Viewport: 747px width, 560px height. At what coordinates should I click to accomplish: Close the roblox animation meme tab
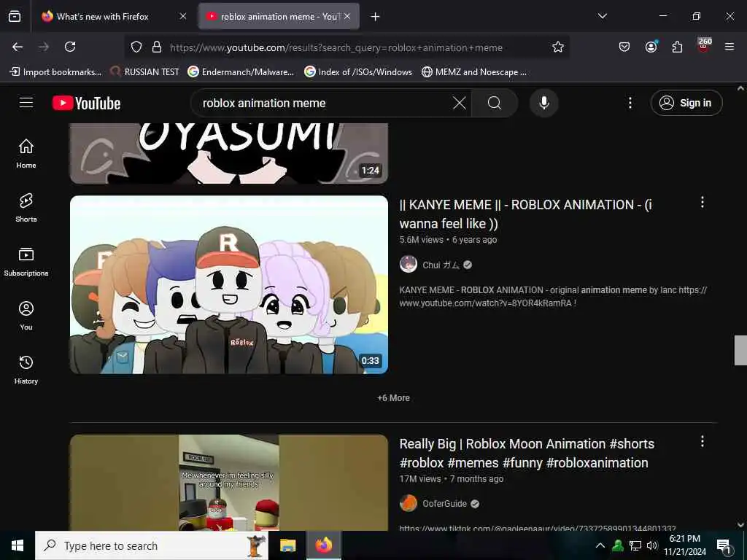[347, 16]
